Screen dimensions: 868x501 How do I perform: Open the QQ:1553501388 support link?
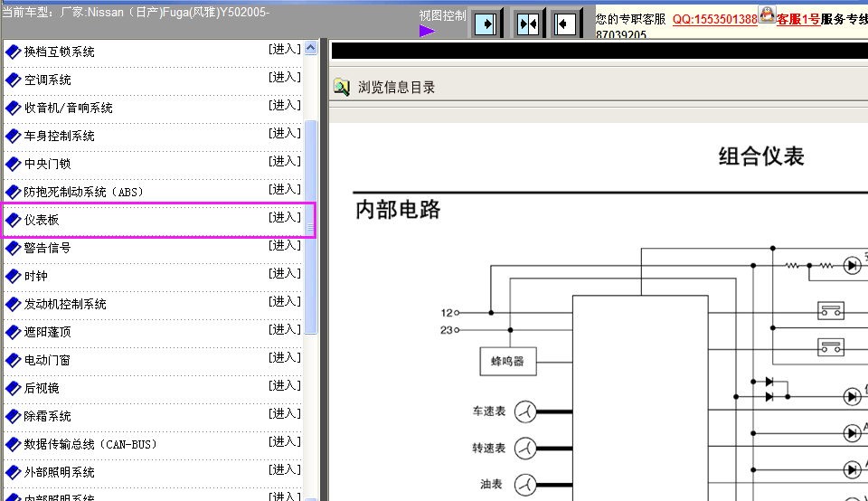[x=714, y=19]
